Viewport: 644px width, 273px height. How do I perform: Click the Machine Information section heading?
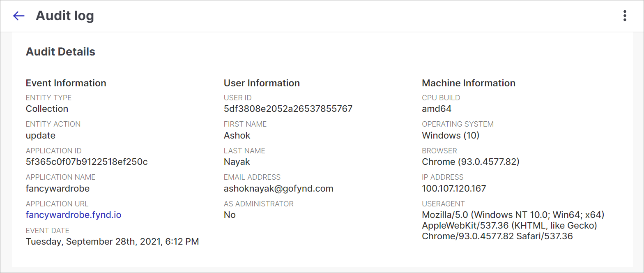(469, 83)
